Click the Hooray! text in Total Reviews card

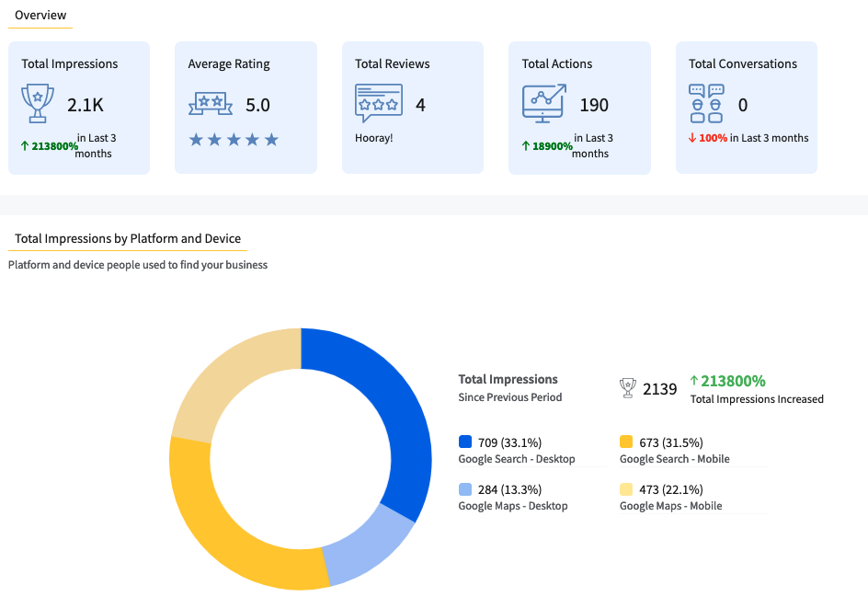click(x=373, y=138)
